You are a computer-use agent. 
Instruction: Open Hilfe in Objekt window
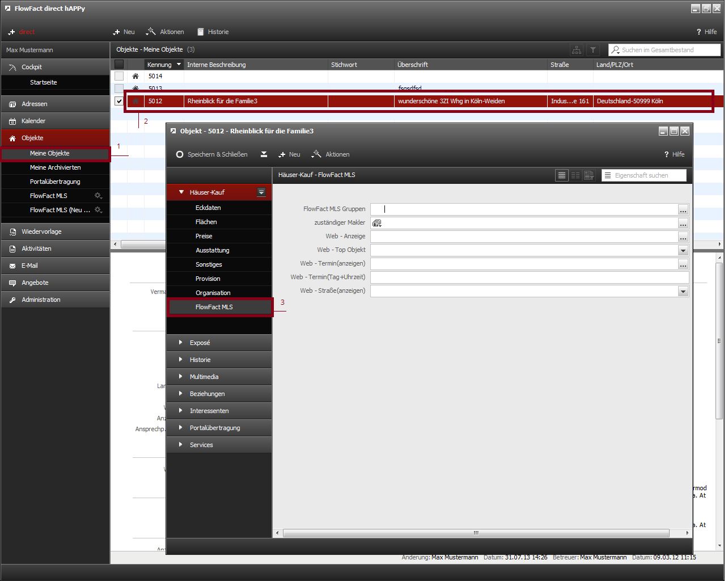674,154
